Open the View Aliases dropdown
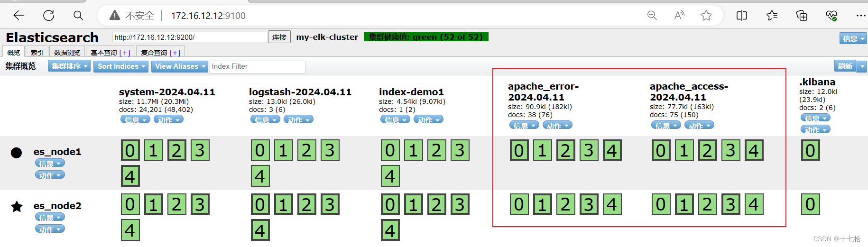Screen dimensions: 868x247 180,66
